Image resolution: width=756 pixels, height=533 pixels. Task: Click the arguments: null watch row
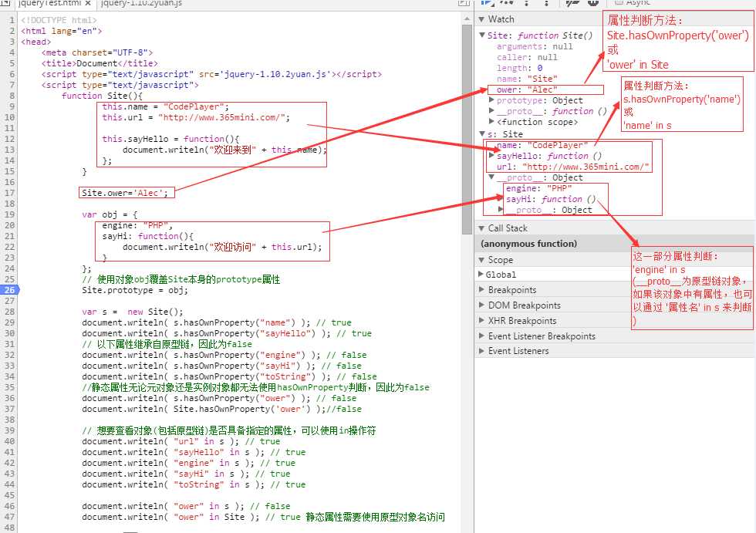pos(535,46)
